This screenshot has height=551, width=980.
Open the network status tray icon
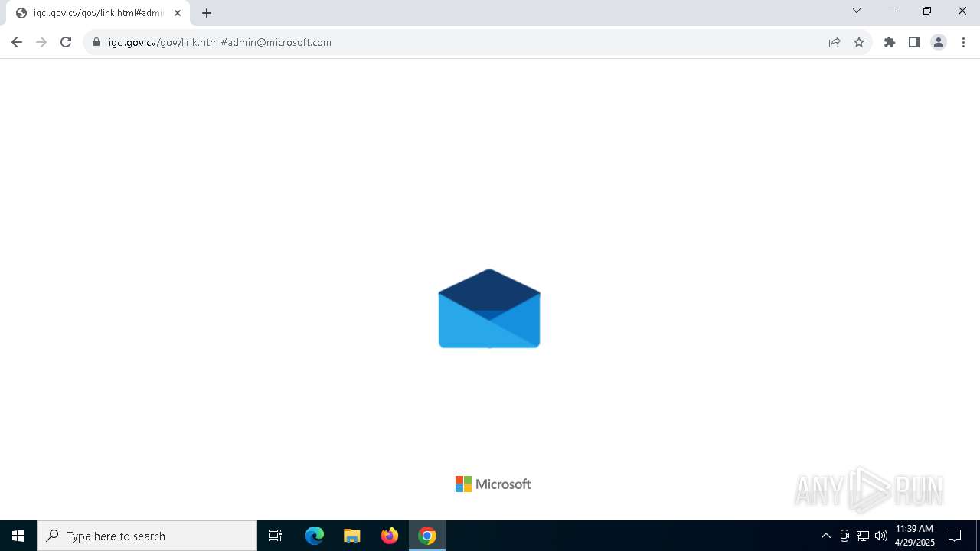coord(863,536)
